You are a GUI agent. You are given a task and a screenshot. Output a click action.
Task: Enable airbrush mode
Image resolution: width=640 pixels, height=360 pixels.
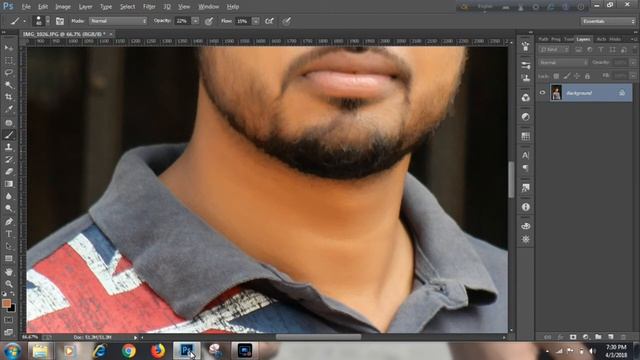[269, 21]
